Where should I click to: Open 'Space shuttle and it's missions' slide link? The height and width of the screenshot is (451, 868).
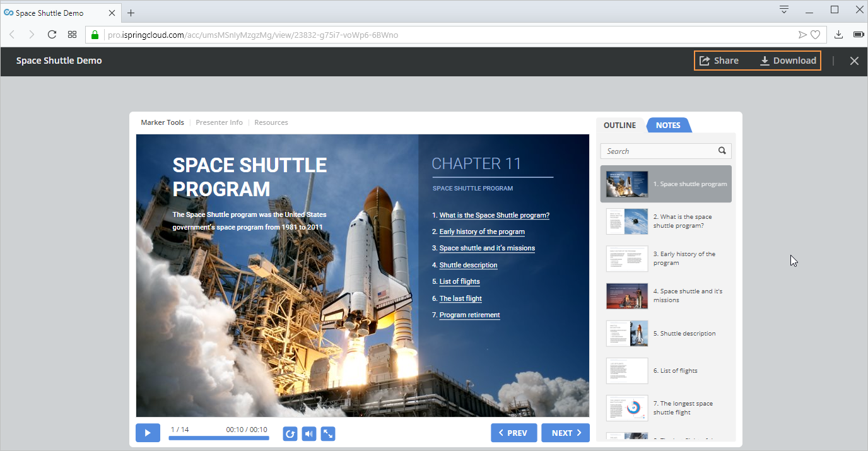[487, 248]
